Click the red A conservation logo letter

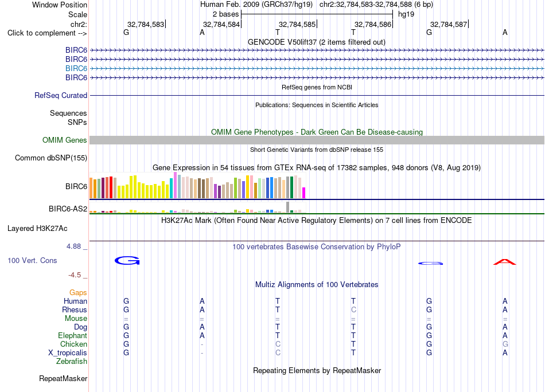point(505,262)
